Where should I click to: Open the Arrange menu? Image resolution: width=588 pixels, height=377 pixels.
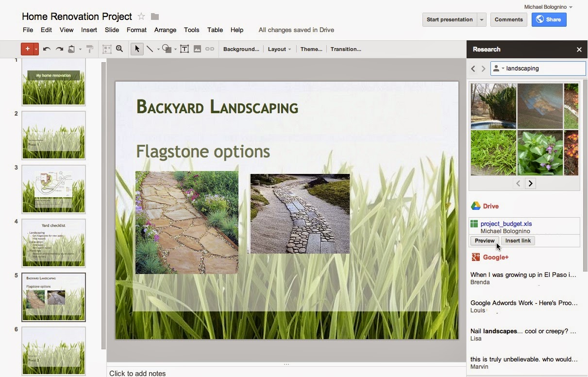coord(165,30)
